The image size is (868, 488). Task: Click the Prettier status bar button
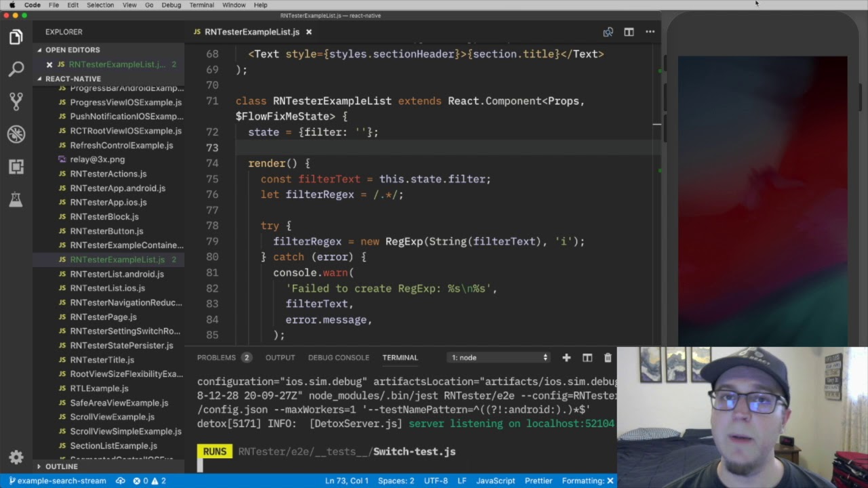point(538,481)
